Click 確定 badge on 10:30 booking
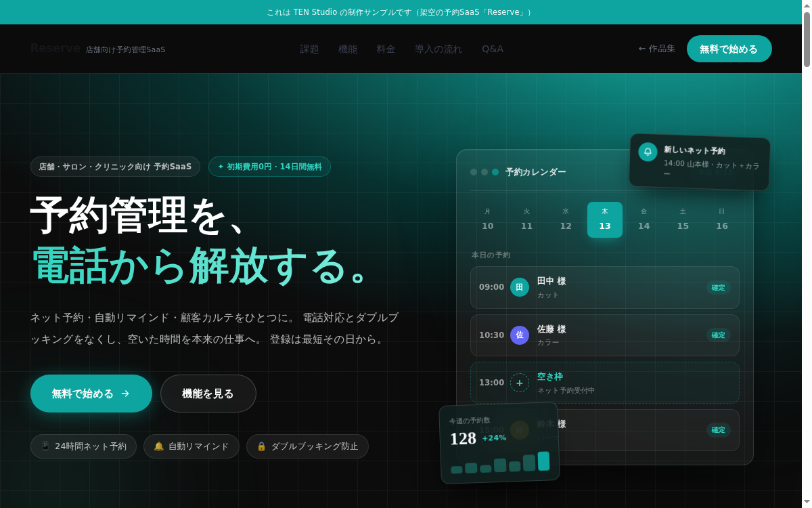 (718, 335)
